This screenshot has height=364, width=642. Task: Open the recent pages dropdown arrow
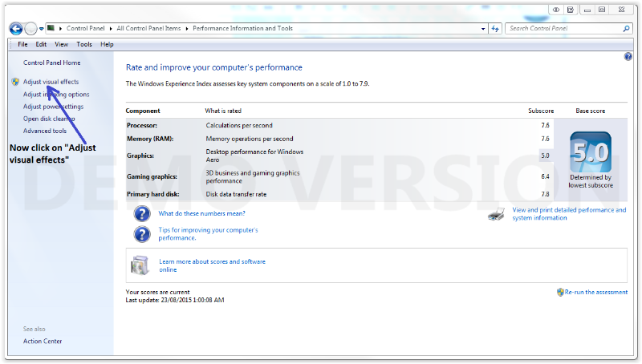coord(42,29)
